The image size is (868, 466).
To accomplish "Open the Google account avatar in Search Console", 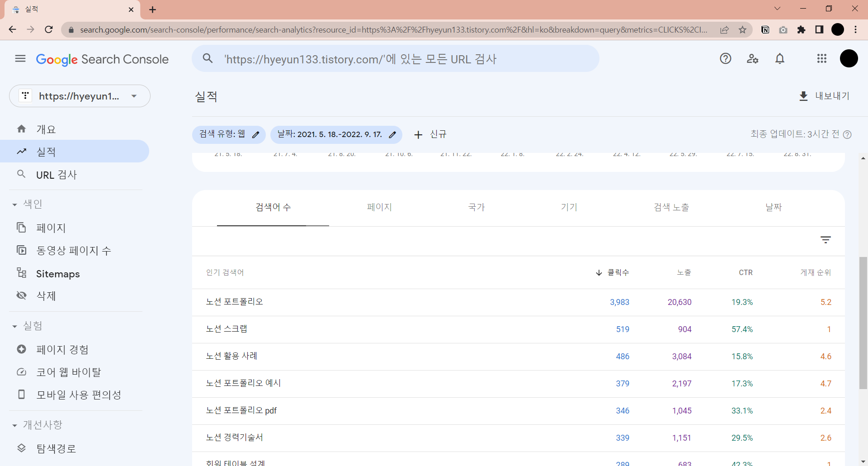I will point(849,58).
